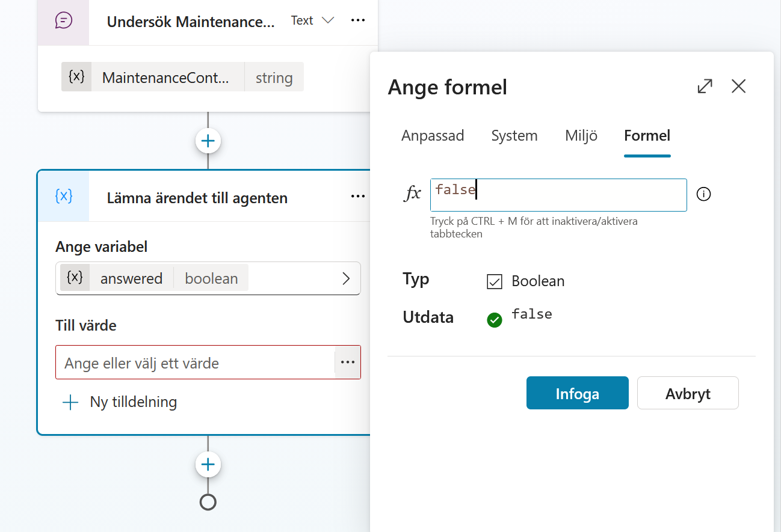Add node above Lämna ärendet node
This screenshot has height=532, width=781.
pos(208,141)
